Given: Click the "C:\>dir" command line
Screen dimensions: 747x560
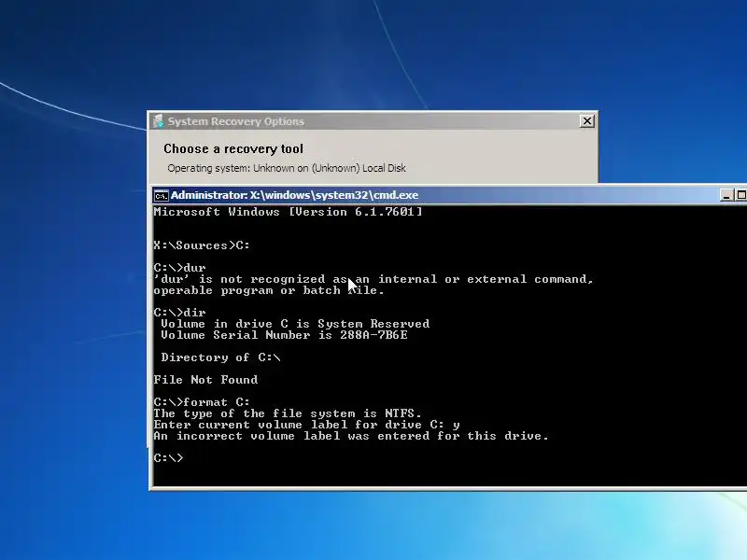Looking at the screenshot, I should (x=179, y=313).
